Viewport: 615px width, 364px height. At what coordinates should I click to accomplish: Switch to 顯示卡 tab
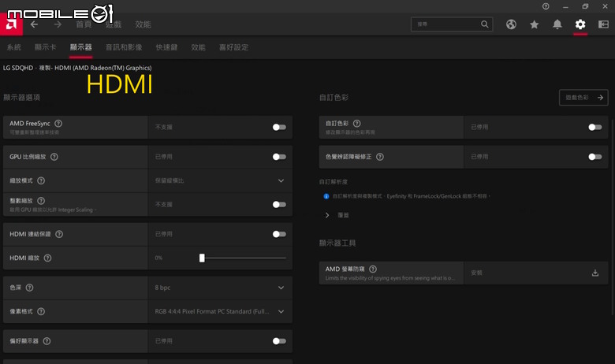tap(45, 47)
